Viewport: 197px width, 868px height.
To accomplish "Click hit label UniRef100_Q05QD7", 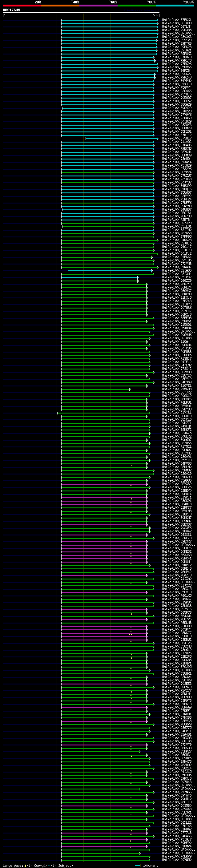I will (x=177, y=98).
